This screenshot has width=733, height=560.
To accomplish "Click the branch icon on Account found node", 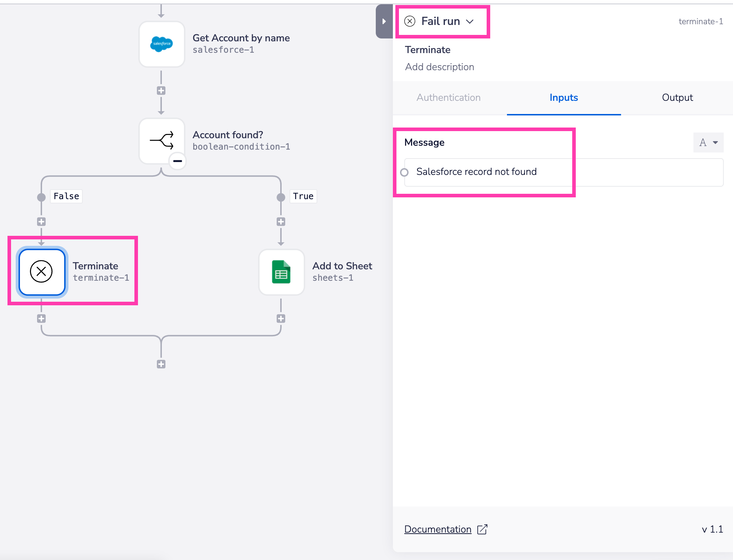I will click(162, 140).
